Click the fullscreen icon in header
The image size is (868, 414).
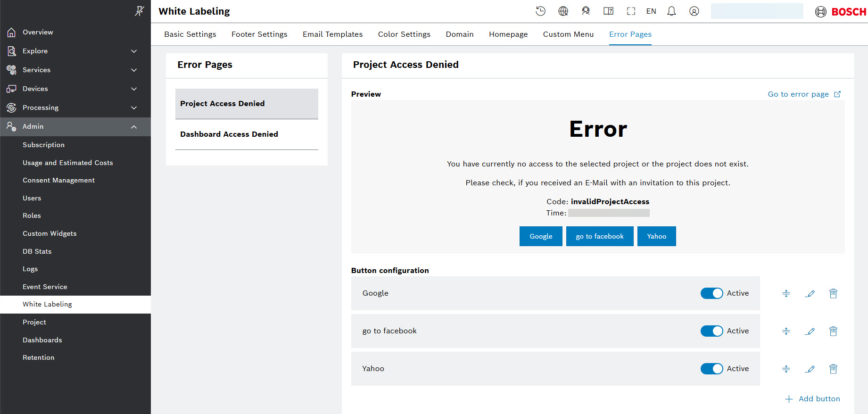(x=631, y=11)
